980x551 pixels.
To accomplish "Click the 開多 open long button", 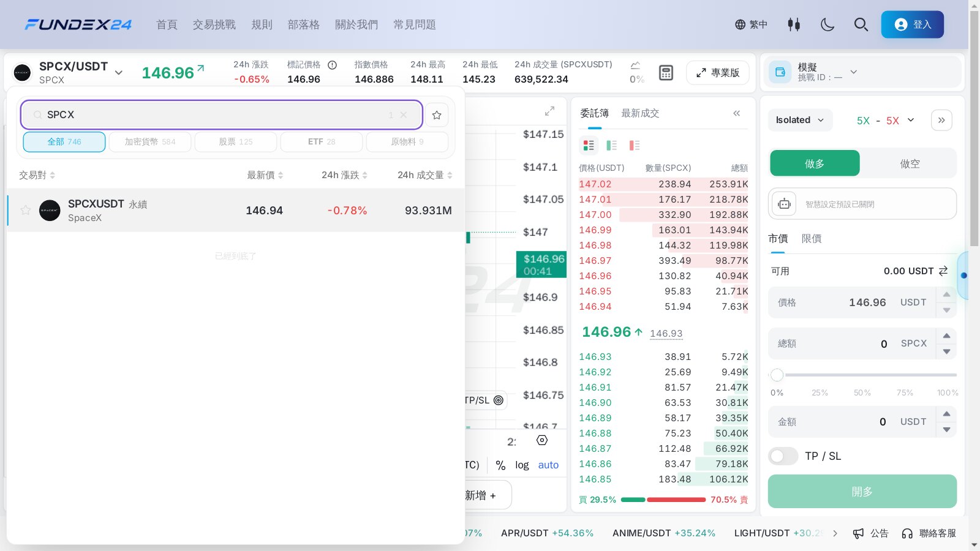I will point(862,492).
